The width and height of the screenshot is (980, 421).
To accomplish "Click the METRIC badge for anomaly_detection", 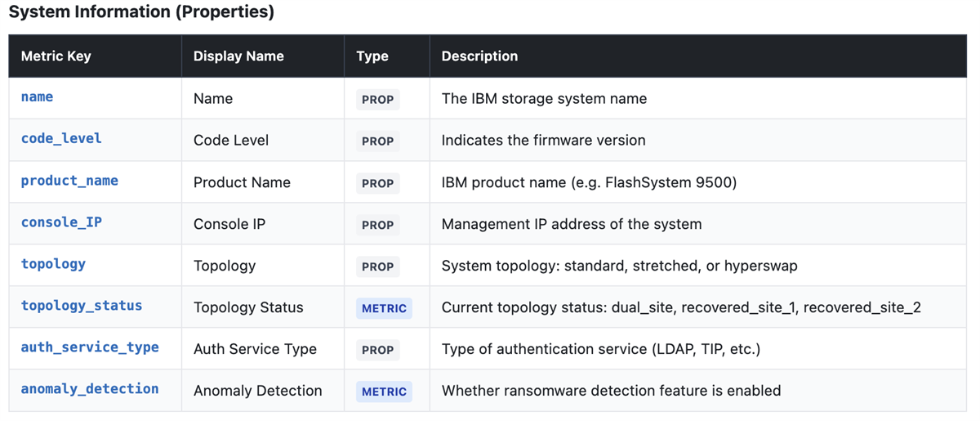I will click(x=384, y=392).
